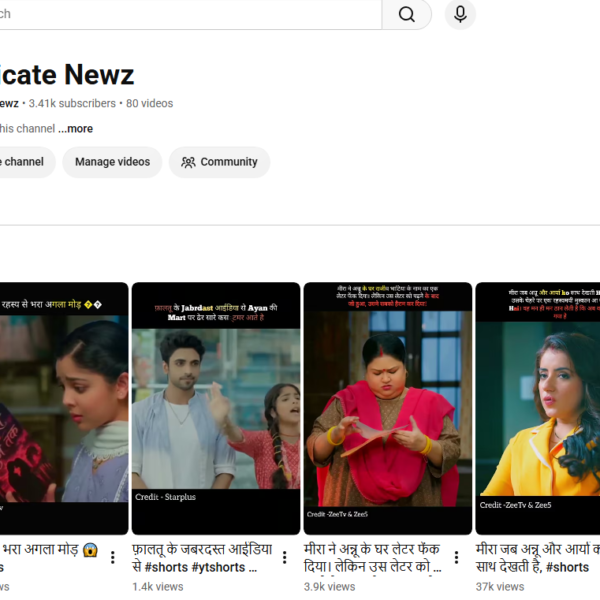Image resolution: width=600 pixels, height=600 pixels.
Task: Open title मीरा जब अन्नू और आर्या
Action: coord(538,558)
